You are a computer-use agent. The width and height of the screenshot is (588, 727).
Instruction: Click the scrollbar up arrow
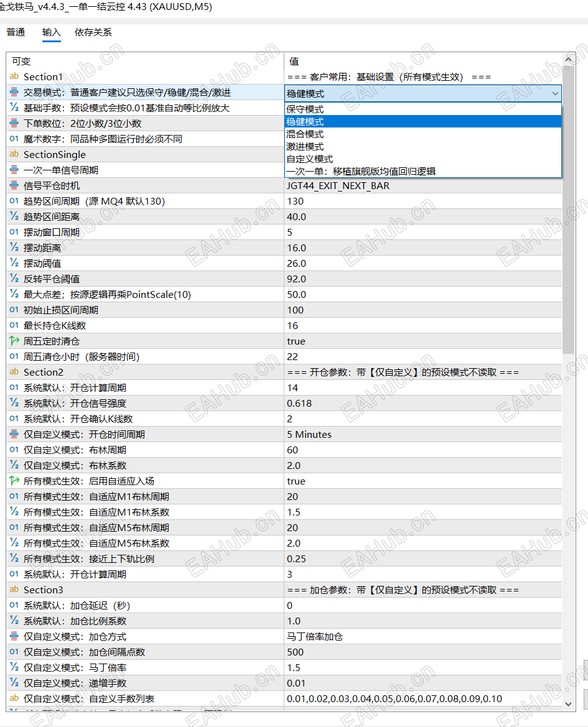[x=569, y=59]
